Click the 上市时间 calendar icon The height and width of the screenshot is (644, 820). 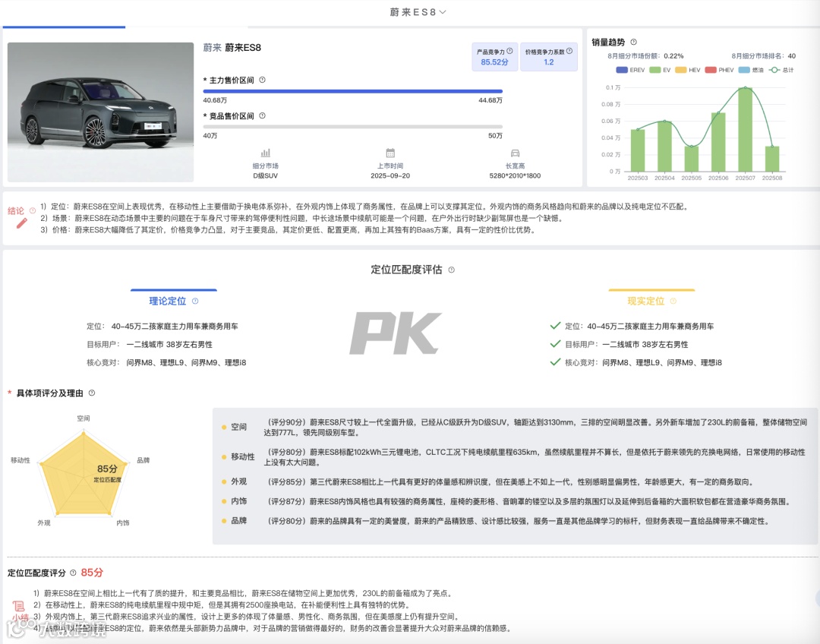point(390,153)
